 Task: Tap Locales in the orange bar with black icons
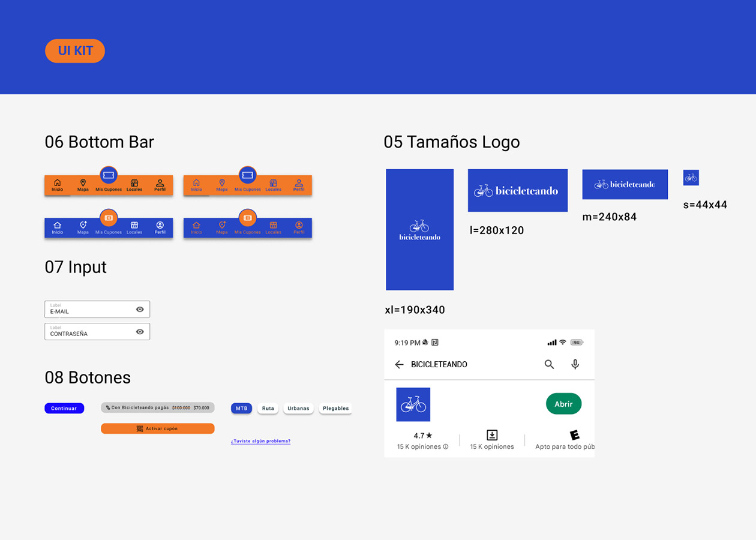click(x=134, y=185)
